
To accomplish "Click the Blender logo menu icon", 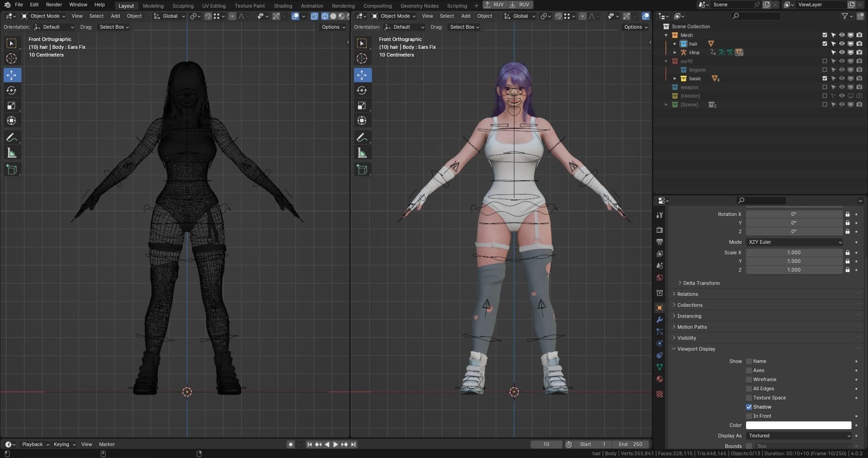I will coord(7,5).
